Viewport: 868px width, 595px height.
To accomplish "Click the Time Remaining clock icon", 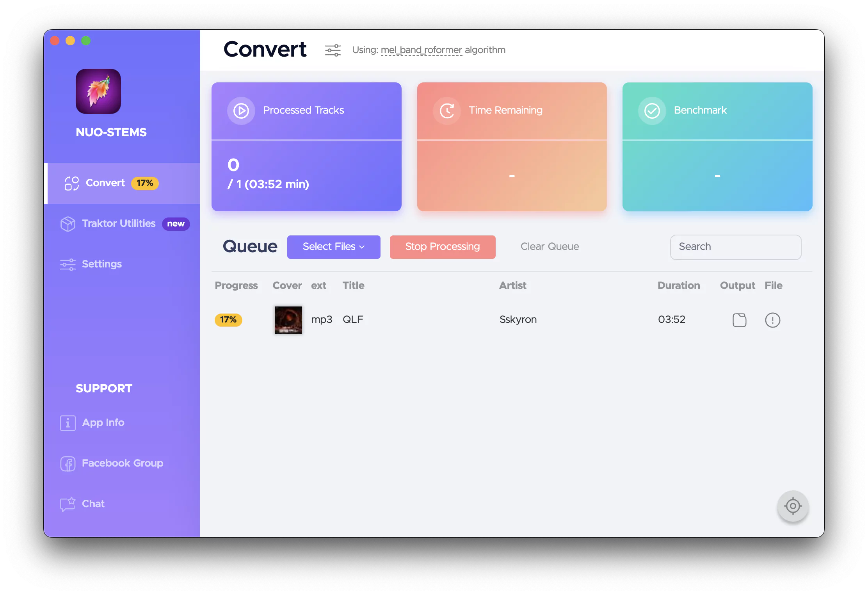I will [x=447, y=111].
